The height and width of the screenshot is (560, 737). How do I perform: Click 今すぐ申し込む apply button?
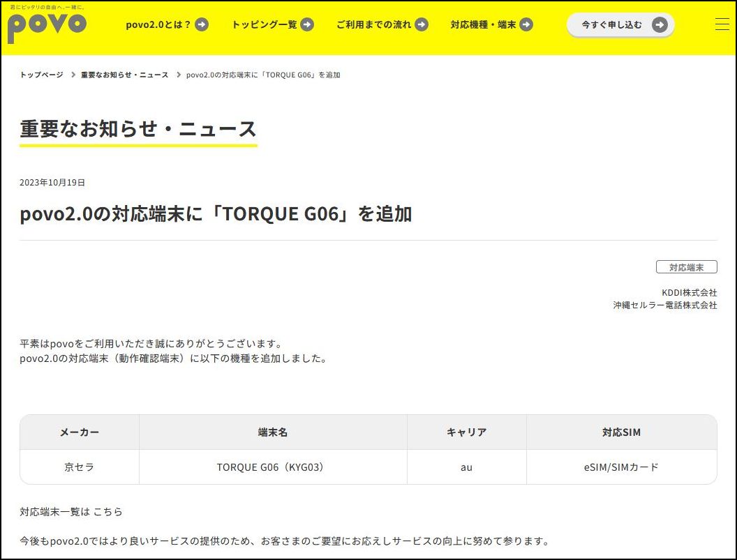pos(620,25)
